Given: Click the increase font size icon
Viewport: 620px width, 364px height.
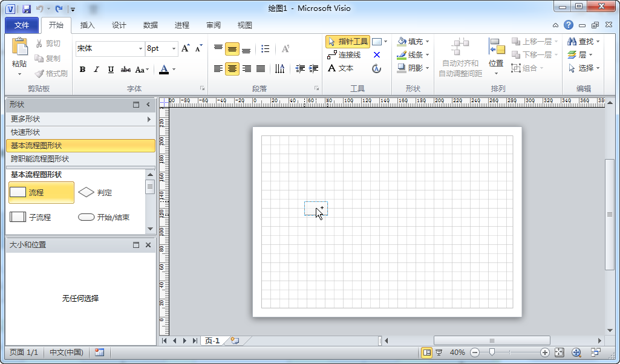Looking at the screenshot, I should [x=186, y=48].
